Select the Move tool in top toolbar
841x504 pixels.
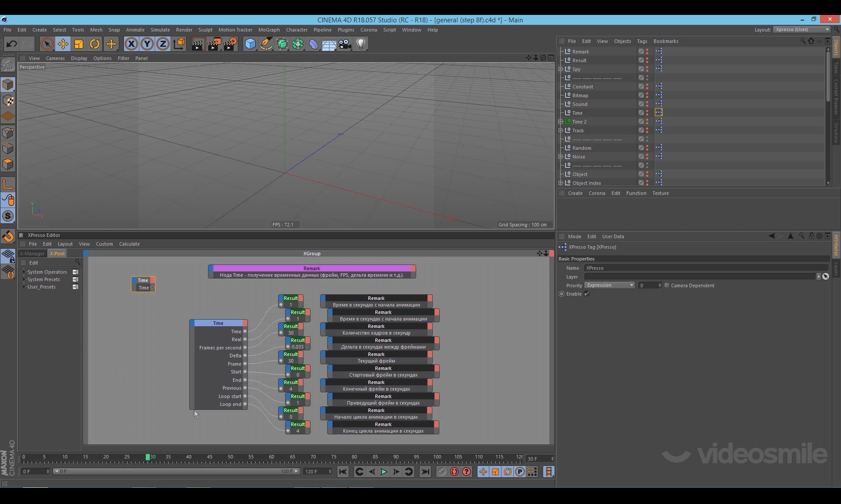(x=63, y=44)
